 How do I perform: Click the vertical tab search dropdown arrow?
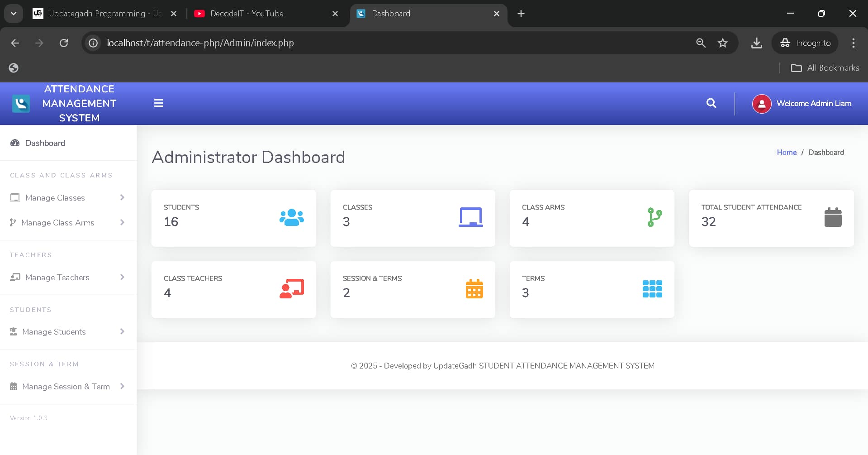click(x=13, y=13)
